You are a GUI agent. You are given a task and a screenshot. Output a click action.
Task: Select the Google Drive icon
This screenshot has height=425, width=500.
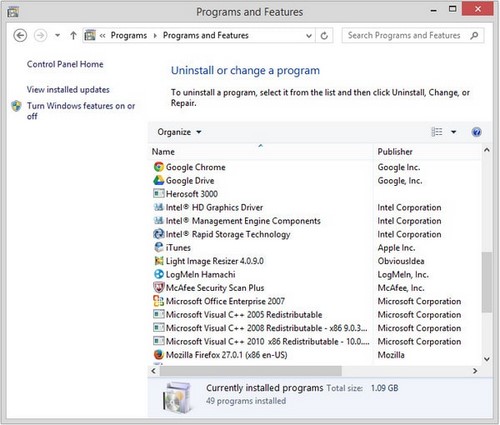158,180
